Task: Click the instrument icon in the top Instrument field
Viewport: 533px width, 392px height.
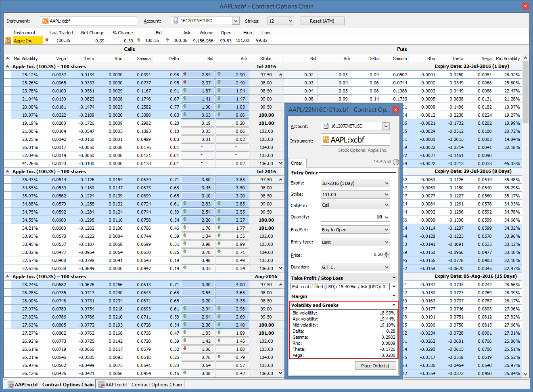Action: click(45, 21)
